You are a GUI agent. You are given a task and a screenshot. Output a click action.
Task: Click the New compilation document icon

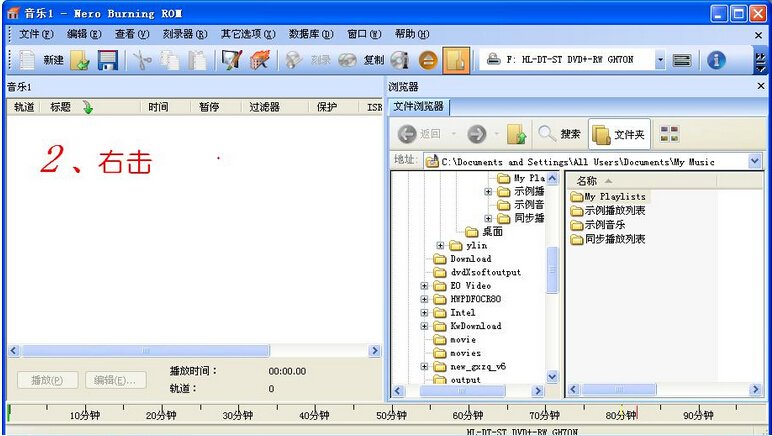[27, 60]
